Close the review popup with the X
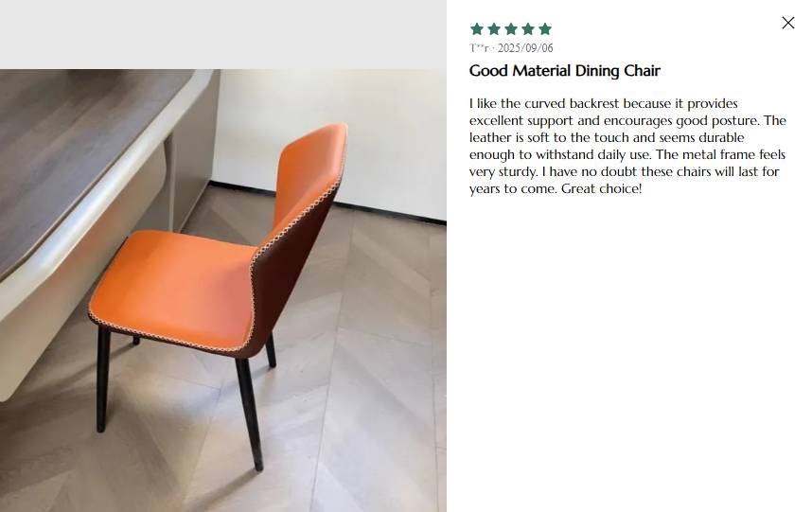 click(787, 23)
